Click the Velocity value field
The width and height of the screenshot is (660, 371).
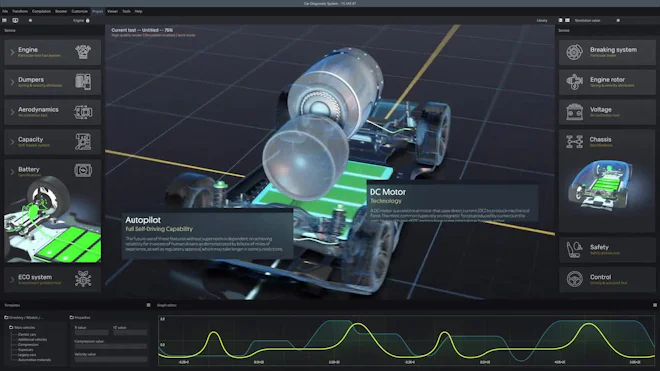pyautogui.click(x=111, y=359)
